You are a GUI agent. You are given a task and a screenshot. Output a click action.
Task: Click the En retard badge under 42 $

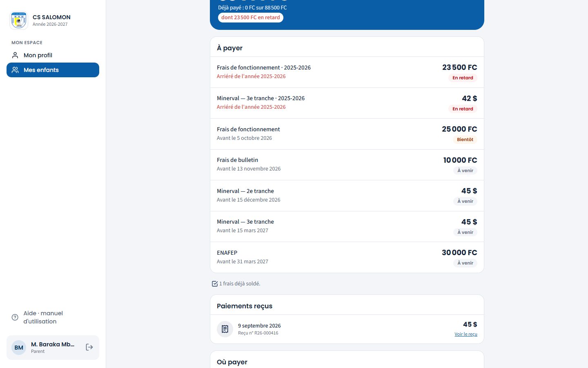click(463, 109)
